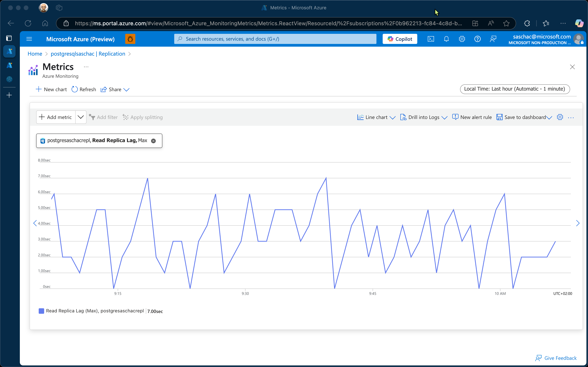Switch to second Azure vertical tab
The image size is (588, 367).
9,65
